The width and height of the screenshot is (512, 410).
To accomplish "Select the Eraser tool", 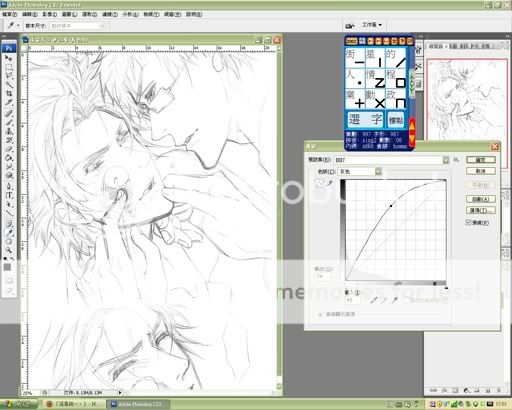I will tap(9, 149).
